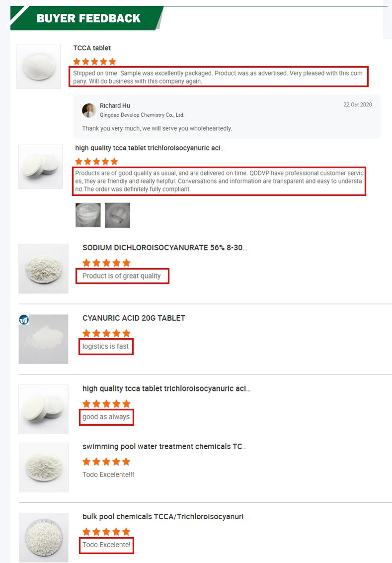This screenshot has width=392, height=563.
Task: Click the 'Product is of great quality' review
Action: (x=122, y=276)
